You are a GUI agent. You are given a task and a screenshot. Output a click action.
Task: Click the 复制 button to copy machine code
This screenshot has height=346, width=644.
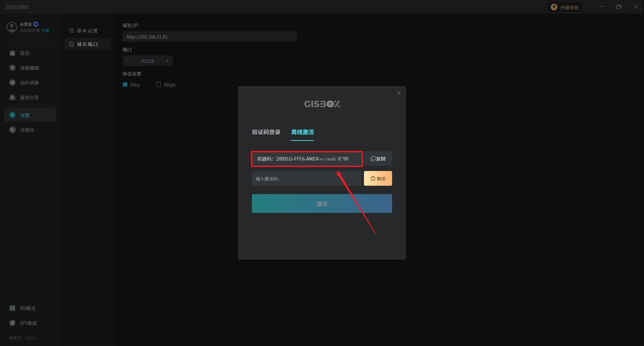[378, 159]
